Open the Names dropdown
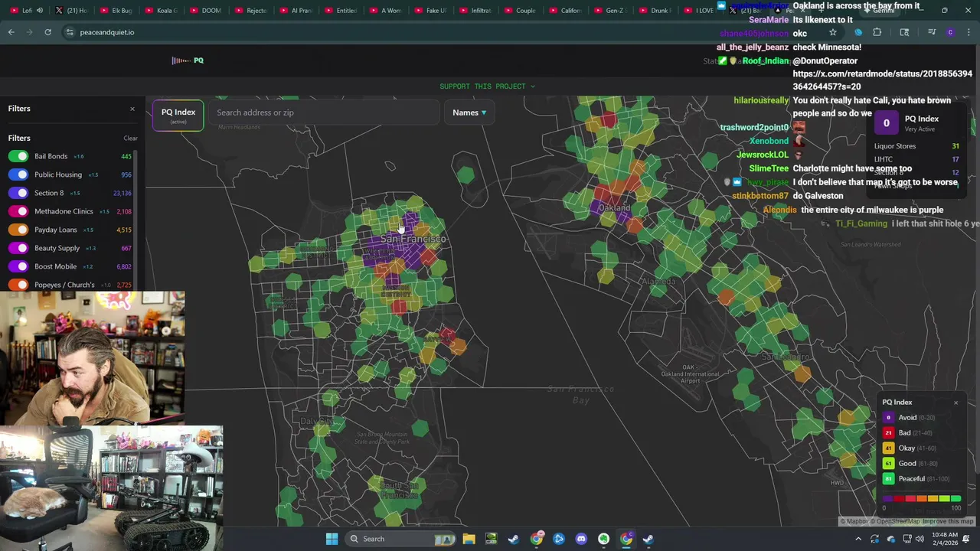 tap(469, 112)
